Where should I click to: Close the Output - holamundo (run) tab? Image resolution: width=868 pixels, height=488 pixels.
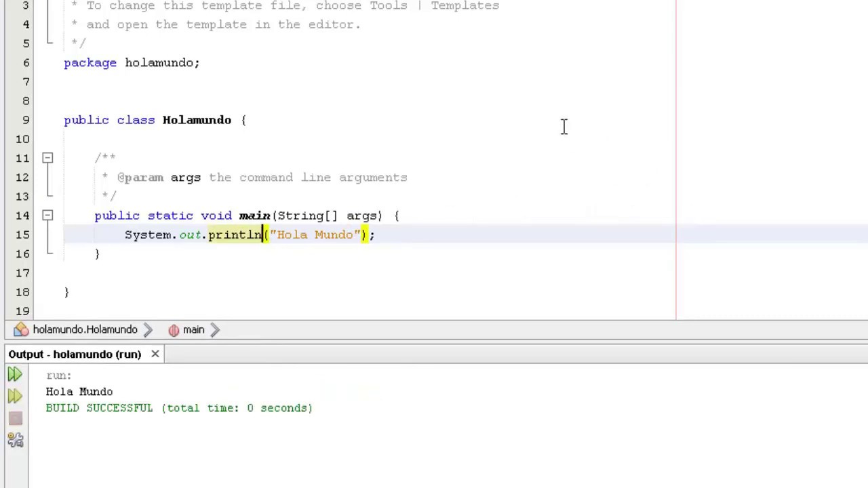tap(155, 354)
